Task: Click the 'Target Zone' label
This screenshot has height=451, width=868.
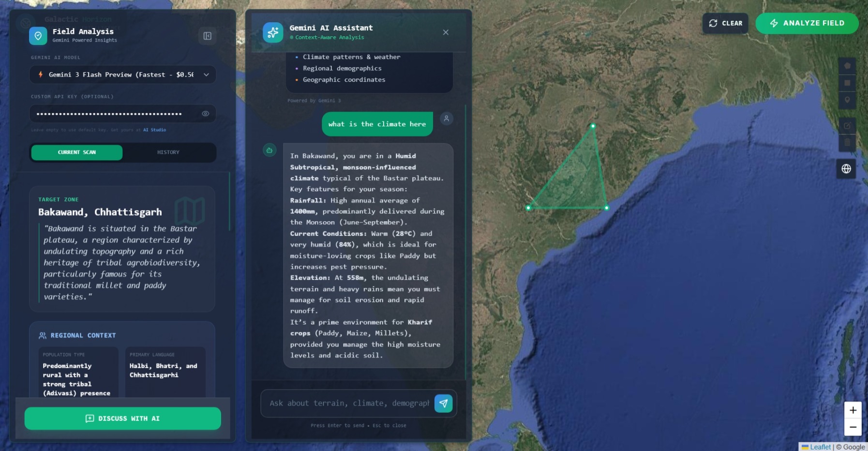Action: (x=58, y=199)
